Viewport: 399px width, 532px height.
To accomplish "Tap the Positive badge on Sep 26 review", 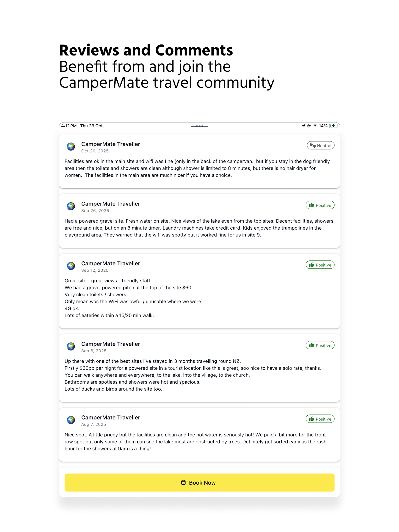I will tap(320, 205).
